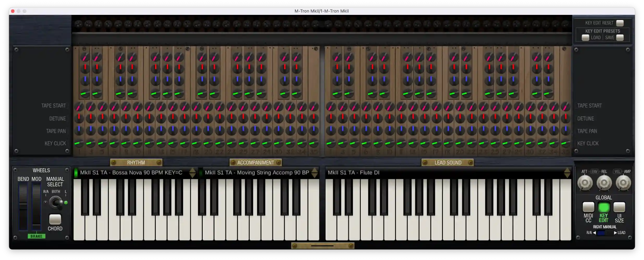Click the key edit presets SAVE button
Viewport: 644px width, 260px height.
tap(620, 38)
